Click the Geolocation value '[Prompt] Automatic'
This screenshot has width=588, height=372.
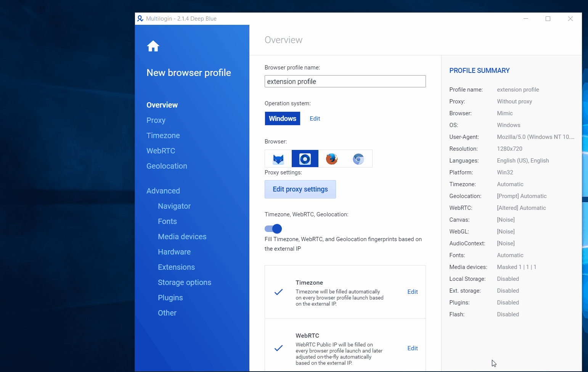tap(522, 196)
